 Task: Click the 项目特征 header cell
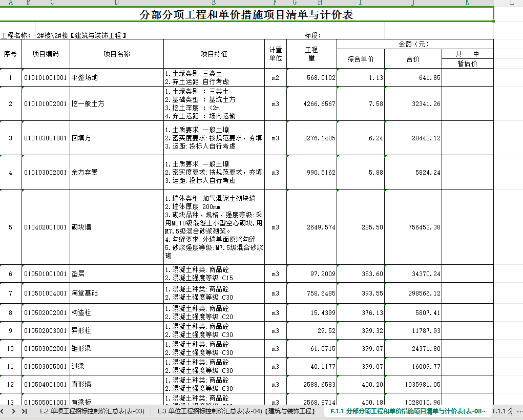(x=214, y=54)
